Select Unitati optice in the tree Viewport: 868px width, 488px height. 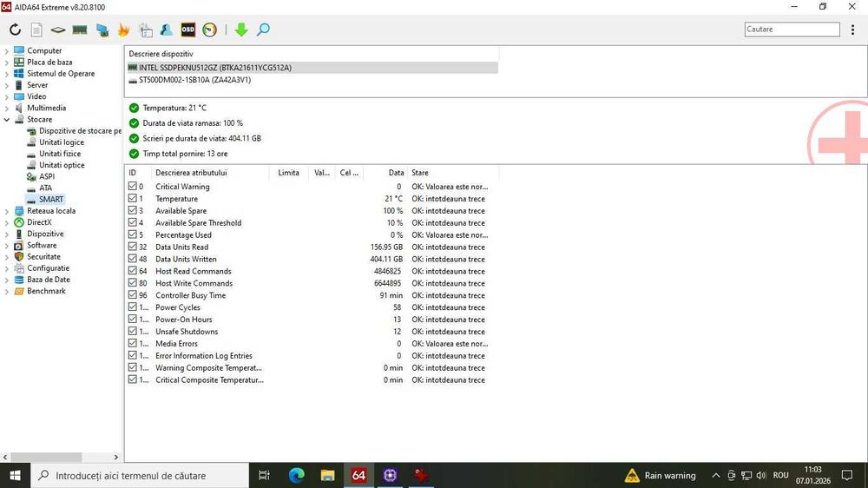pyautogui.click(x=62, y=165)
